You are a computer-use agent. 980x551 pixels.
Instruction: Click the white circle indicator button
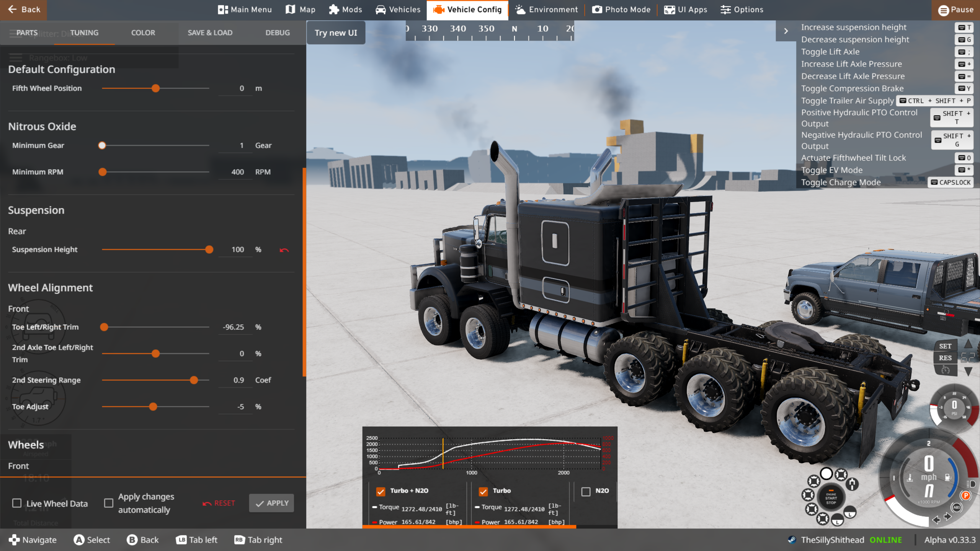tap(826, 474)
